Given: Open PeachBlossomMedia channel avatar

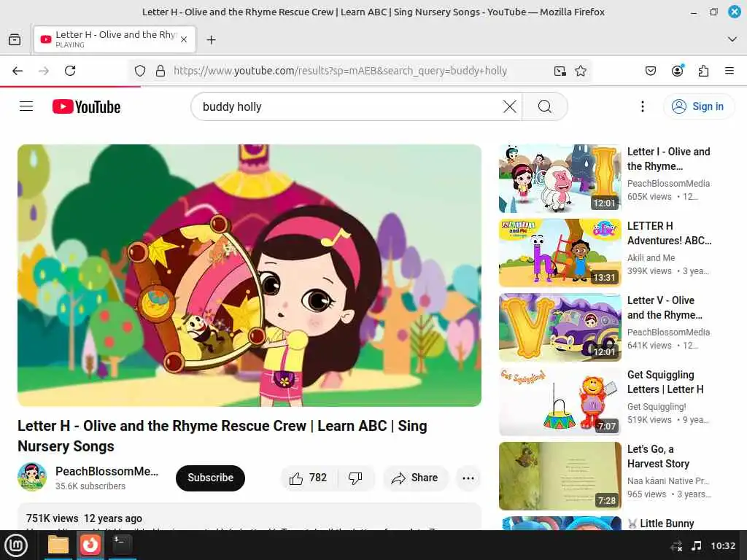Looking at the screenshot, I should coord(32,477).
